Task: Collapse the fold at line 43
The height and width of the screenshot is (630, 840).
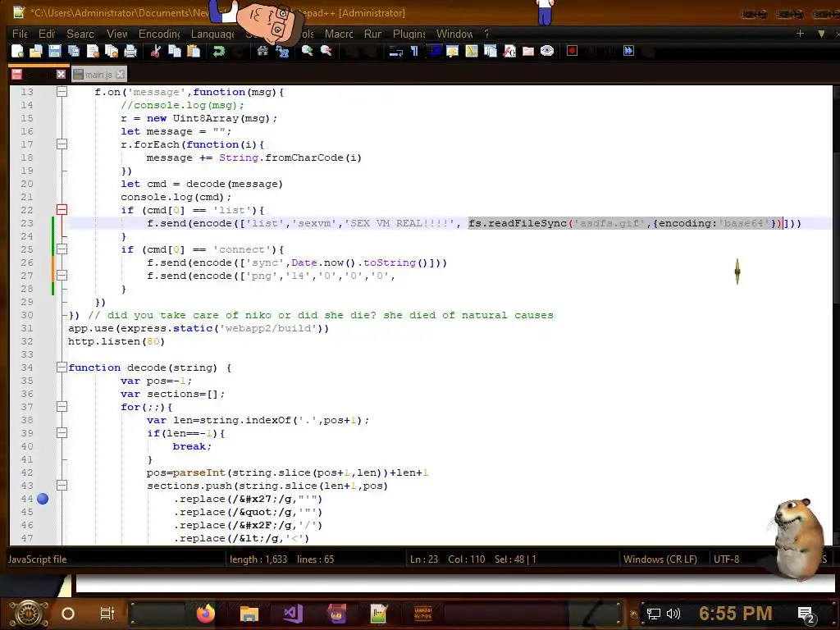Action: tap(62, 486)
